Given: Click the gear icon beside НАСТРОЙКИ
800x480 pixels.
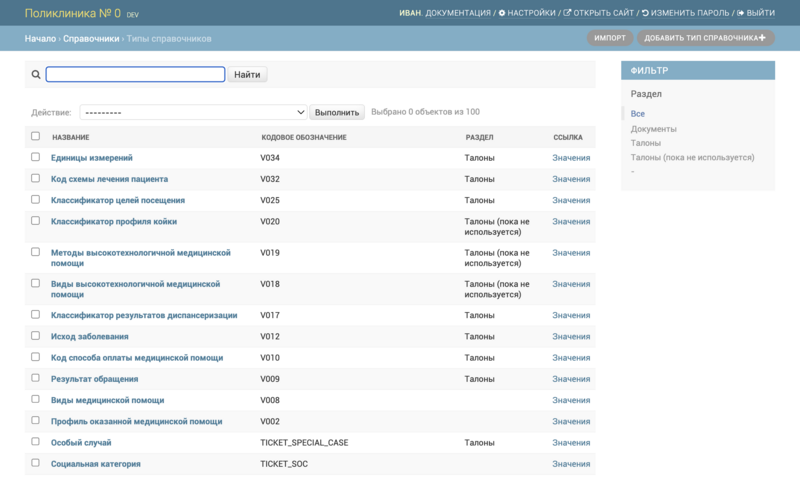Looking at the screenshot, I should pos(502,13).
